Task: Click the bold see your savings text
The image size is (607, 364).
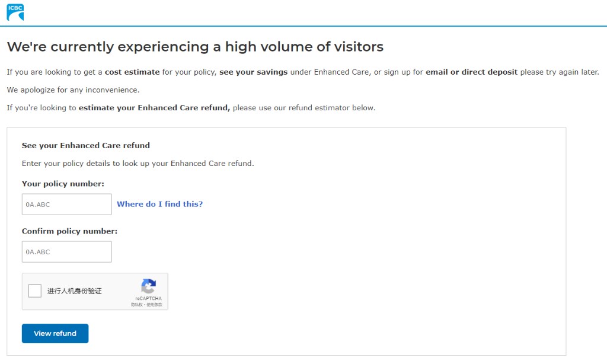Action: (254, 72)
